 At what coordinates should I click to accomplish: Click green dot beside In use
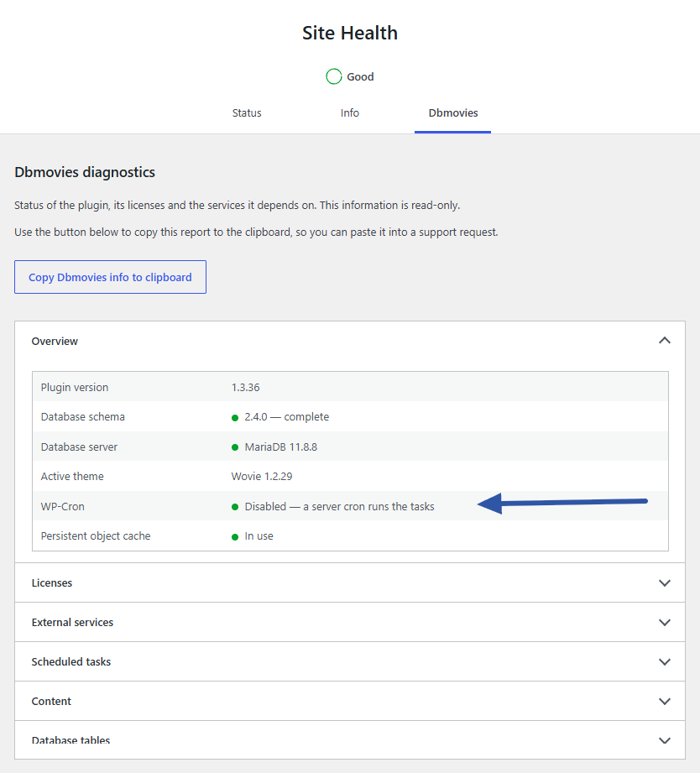tap(235, 537)
